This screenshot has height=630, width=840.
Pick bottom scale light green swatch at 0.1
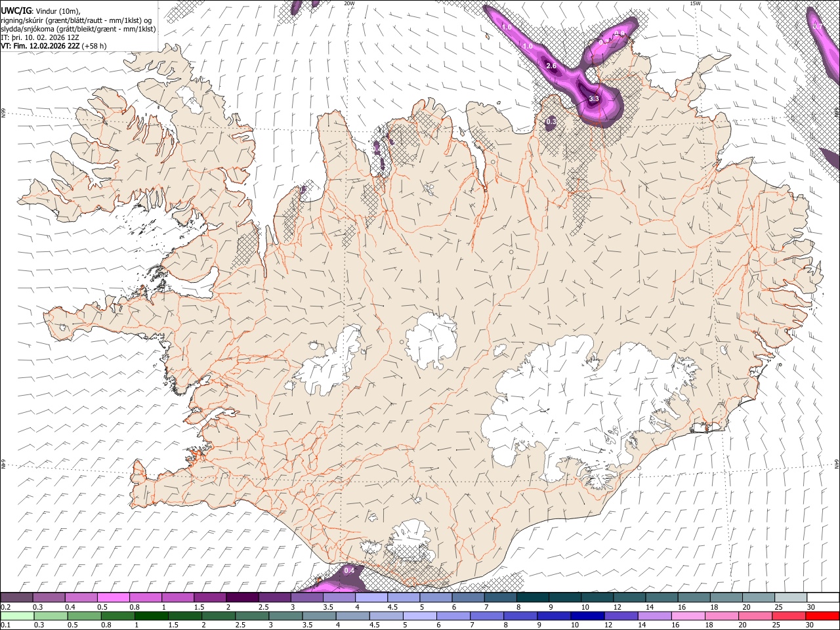[x=17, y=616]
